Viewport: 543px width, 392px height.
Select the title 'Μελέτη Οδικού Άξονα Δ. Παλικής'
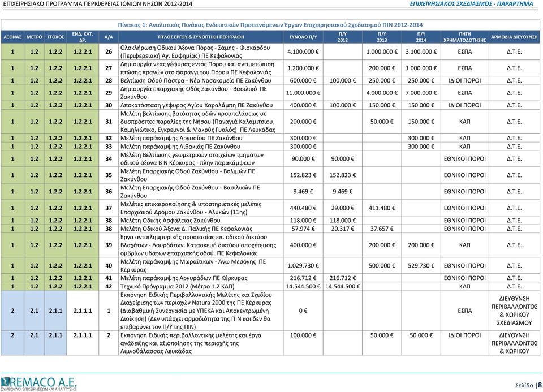[186, 229]
